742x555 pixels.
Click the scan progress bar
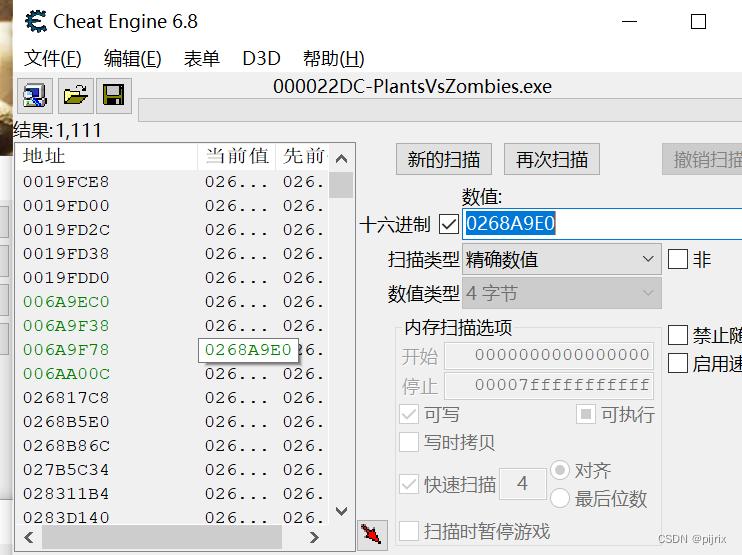point(440,110)
